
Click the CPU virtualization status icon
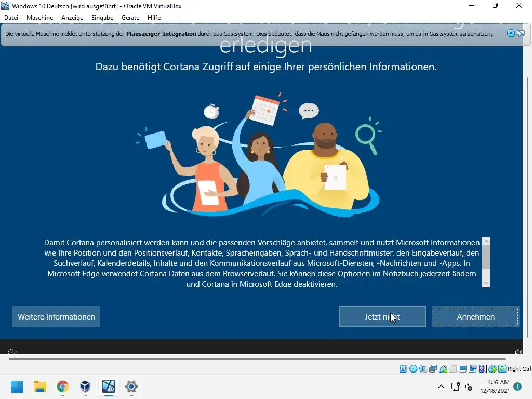(483, 369)
